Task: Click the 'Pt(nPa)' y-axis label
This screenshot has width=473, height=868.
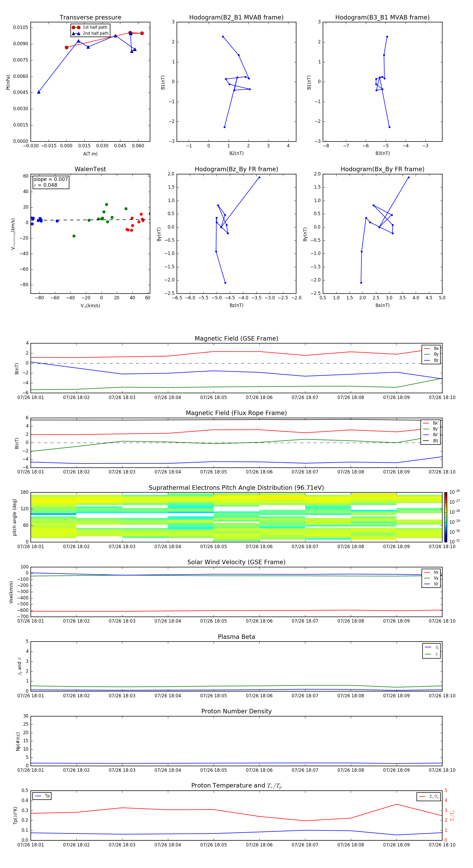Action: pyautogui.click(x=8, y=82)
